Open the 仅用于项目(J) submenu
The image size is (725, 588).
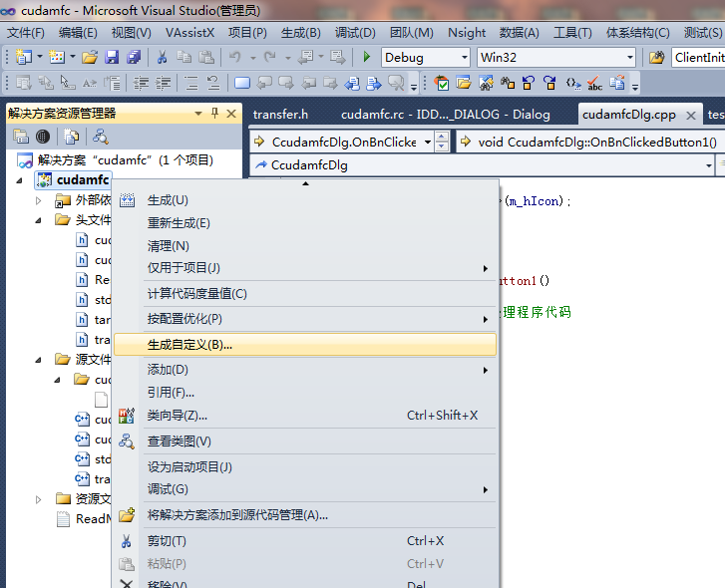(305, 268)
